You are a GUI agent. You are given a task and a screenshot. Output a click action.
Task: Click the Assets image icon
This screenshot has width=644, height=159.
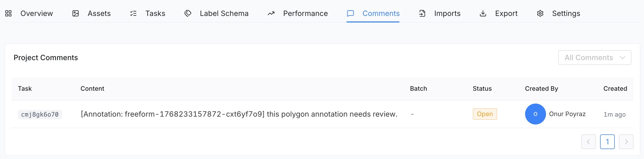coord(76,13)
